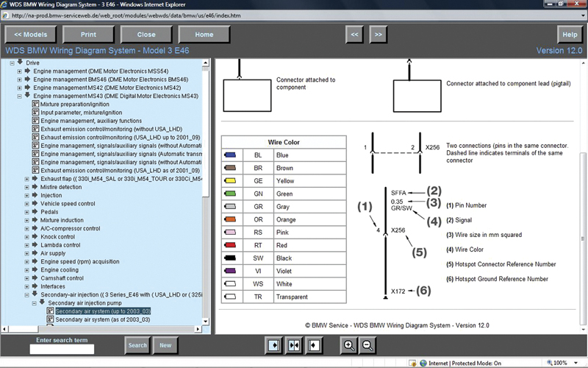The width and height of the screenshot is (588, 368).
Task: Select Air supply tree item
Action: pos(53,253)
